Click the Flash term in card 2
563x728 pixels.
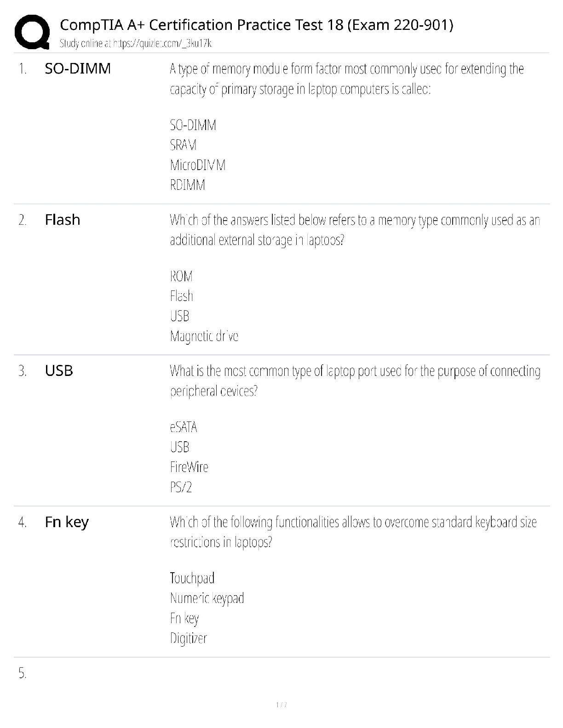coord(63,220)
